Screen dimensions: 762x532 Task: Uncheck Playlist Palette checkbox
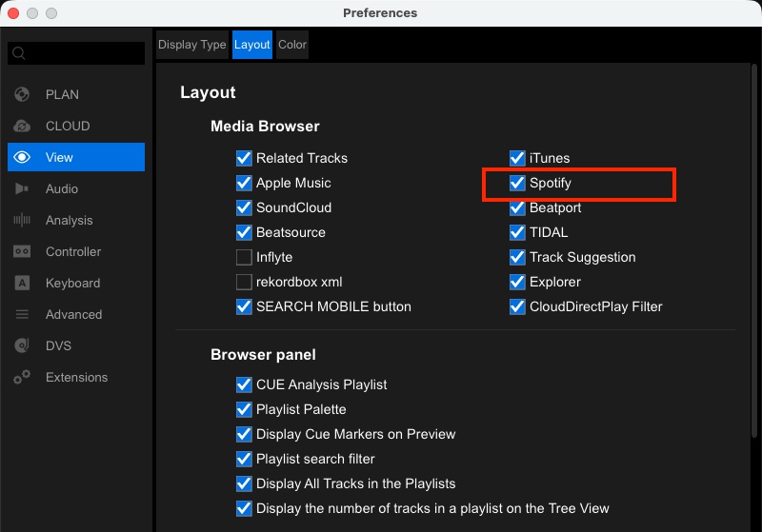point(244,409)
